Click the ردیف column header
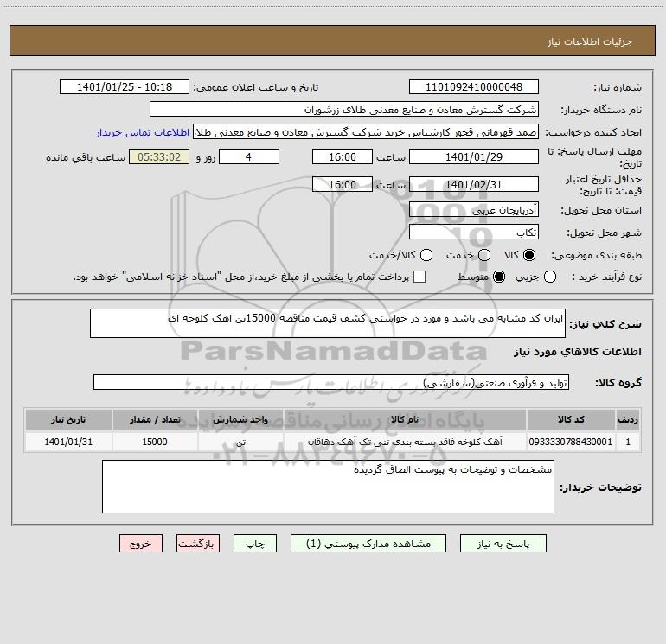Image resolution: width=666 pixels, height=644 pixels. 628,419
